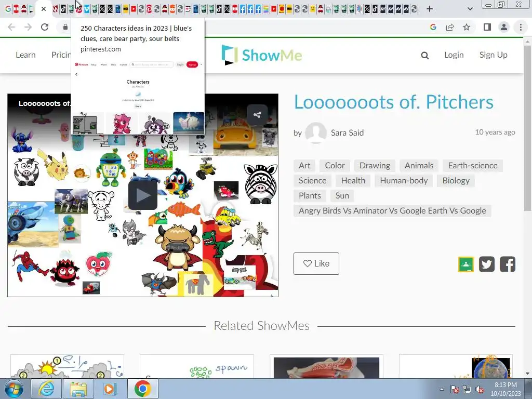Switch to the yellow smiley face tab
532x399 pixels.
(x=312, y=9)
